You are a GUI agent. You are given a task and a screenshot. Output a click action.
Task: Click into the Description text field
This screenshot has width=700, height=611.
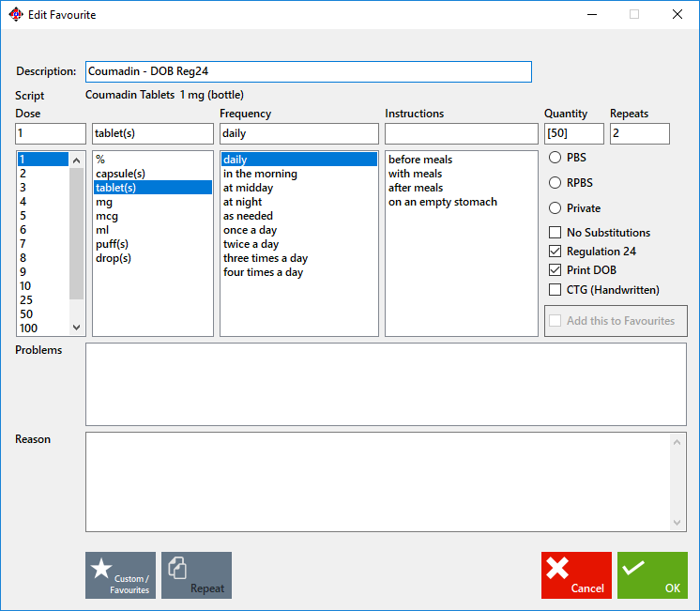click(x=309, y=71)
